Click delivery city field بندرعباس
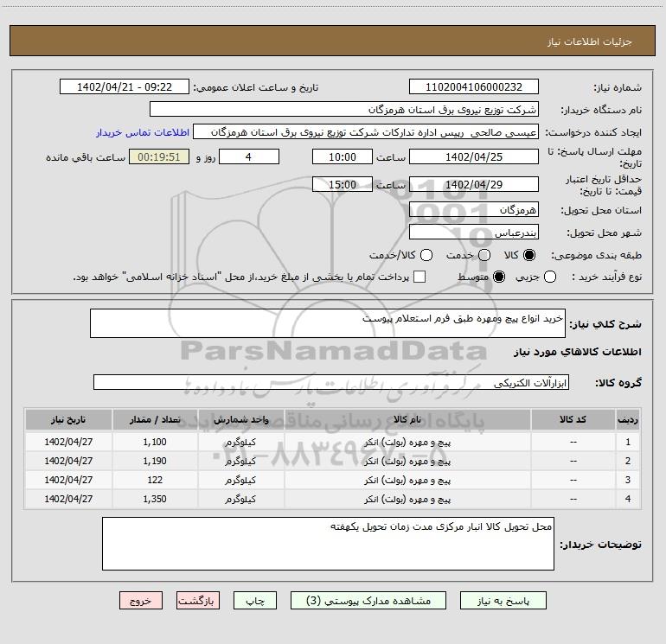This screenshot has height=644, width=666. 474,233
